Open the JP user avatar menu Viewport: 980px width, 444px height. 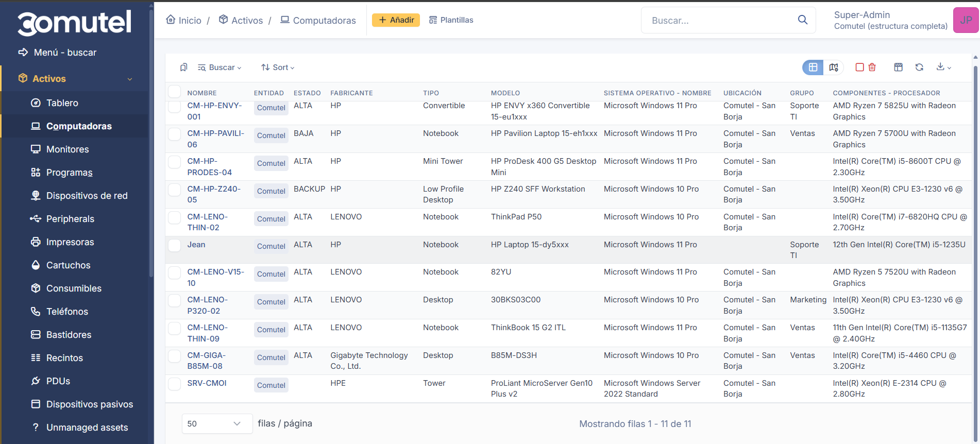(x=966, y=20)
